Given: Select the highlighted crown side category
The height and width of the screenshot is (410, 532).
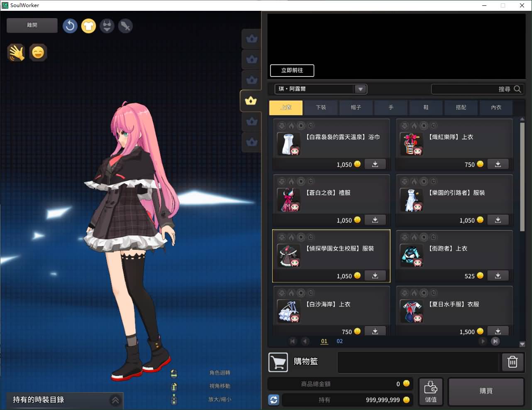Looking at the screenshot, I should click(251, 101).
